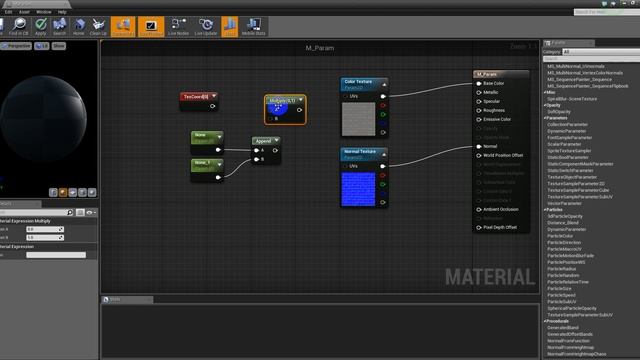Open the Palette Category dropdown

[x=601, y=52]
